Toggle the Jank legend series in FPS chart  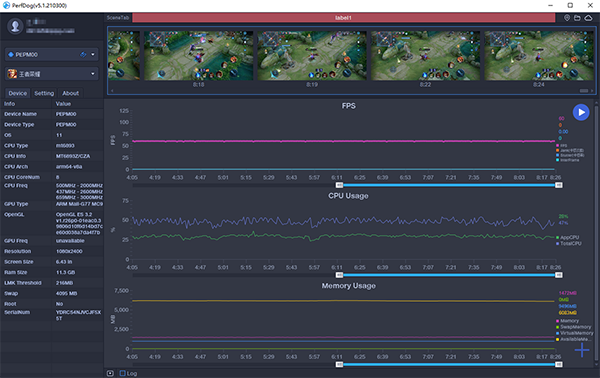[x=570, y=150]
